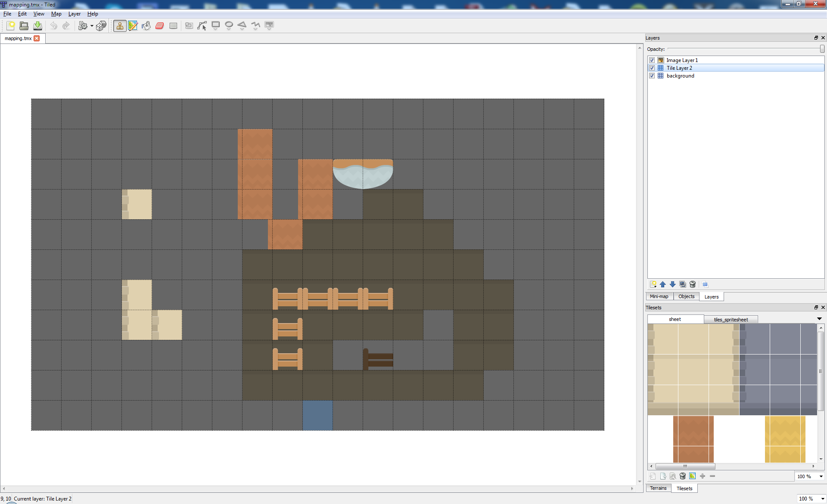Screen dimensions: 827x504
Task: Remove layer using trash icon in Layers panel
Action: point(693,284)
